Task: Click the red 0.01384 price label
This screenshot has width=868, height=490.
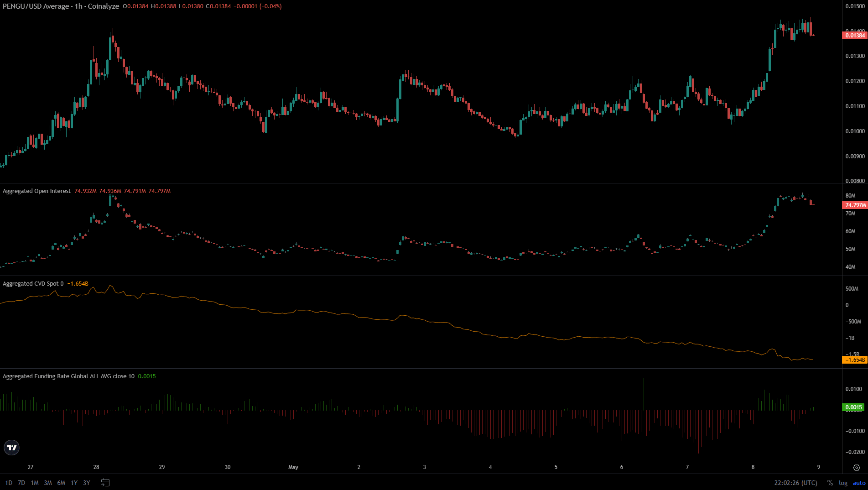Action: click(x=854, y=36)
